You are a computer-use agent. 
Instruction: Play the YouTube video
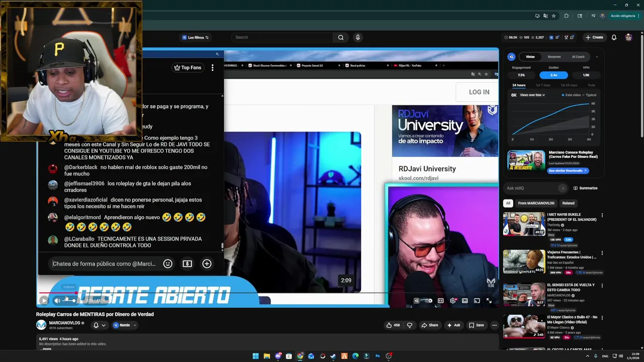click(44, 301)
